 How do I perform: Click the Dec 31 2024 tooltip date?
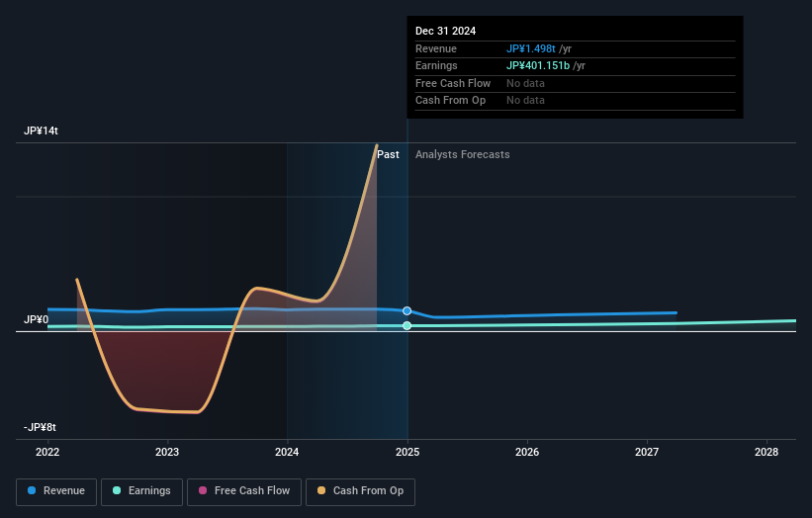pos(445,31)
